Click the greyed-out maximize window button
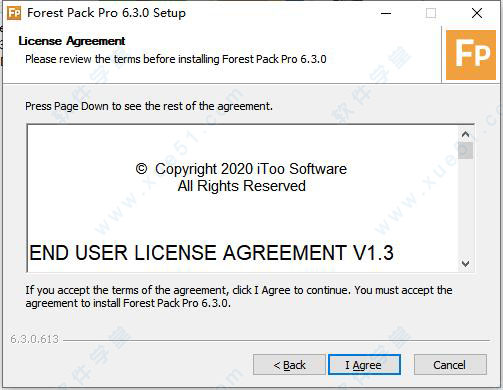The height and width of the screenshot is (390, 503). point(431,13)
